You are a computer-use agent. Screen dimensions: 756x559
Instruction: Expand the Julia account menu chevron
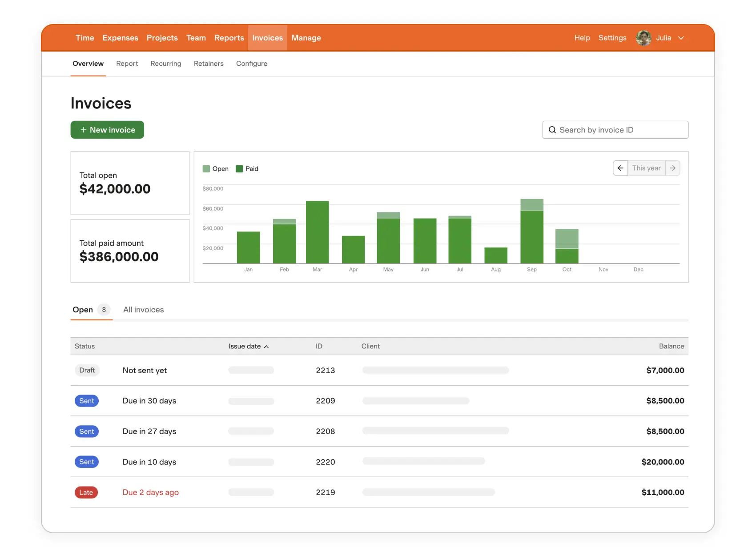click(x=681, y=38)
